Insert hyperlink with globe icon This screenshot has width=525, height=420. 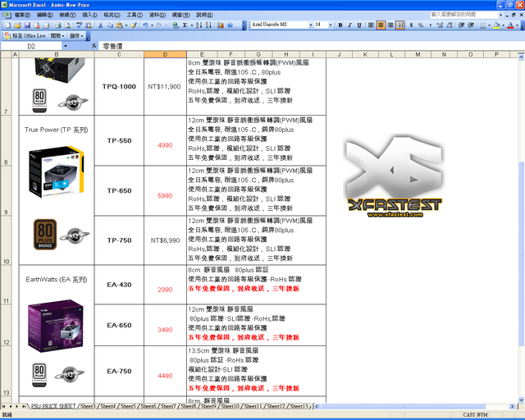pyautogui.click(x=176, y=25)
